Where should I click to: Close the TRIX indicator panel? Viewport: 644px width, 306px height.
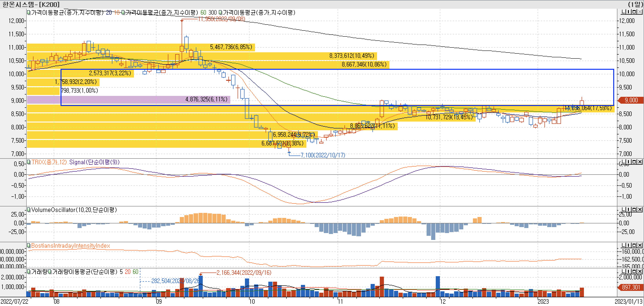(640, 162)
